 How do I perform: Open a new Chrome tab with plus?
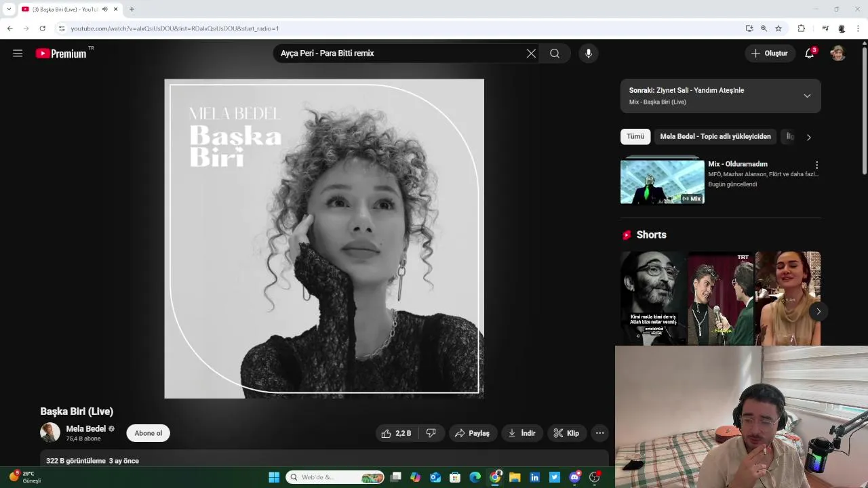click(132, 9)
